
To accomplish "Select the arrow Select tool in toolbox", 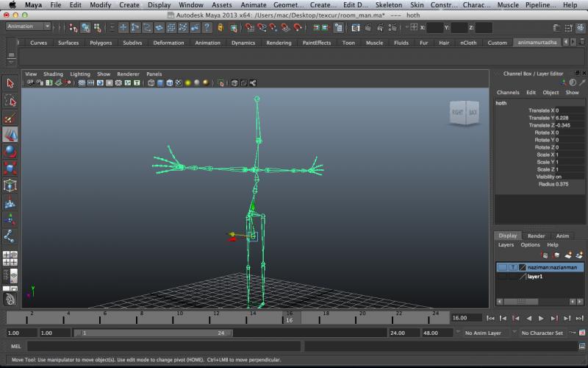I will click(x=10, y=84).
